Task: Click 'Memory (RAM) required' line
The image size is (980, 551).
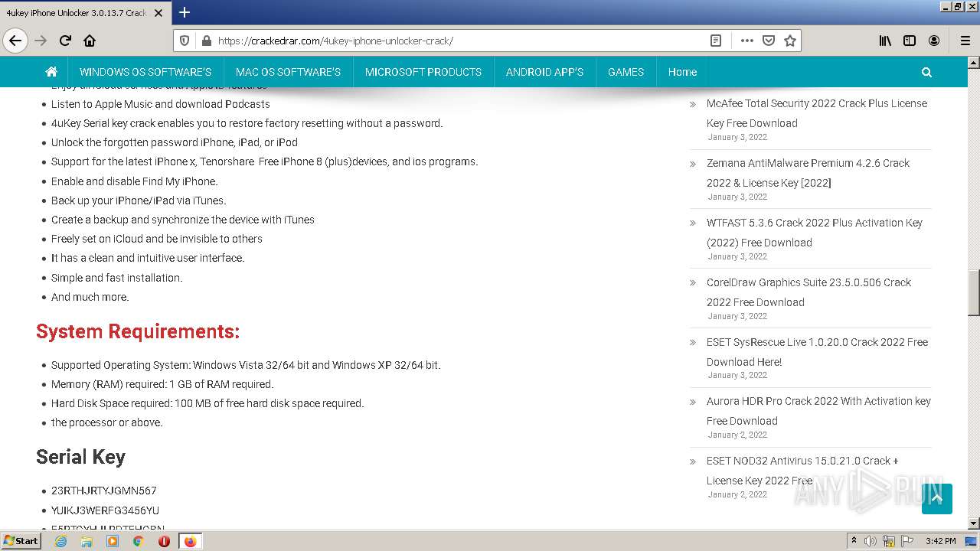Action: click(162, 384)
